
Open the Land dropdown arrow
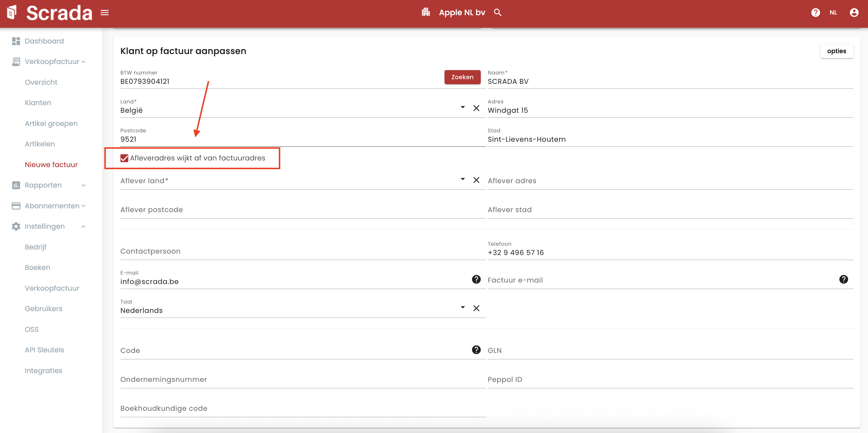coord(463,108)
